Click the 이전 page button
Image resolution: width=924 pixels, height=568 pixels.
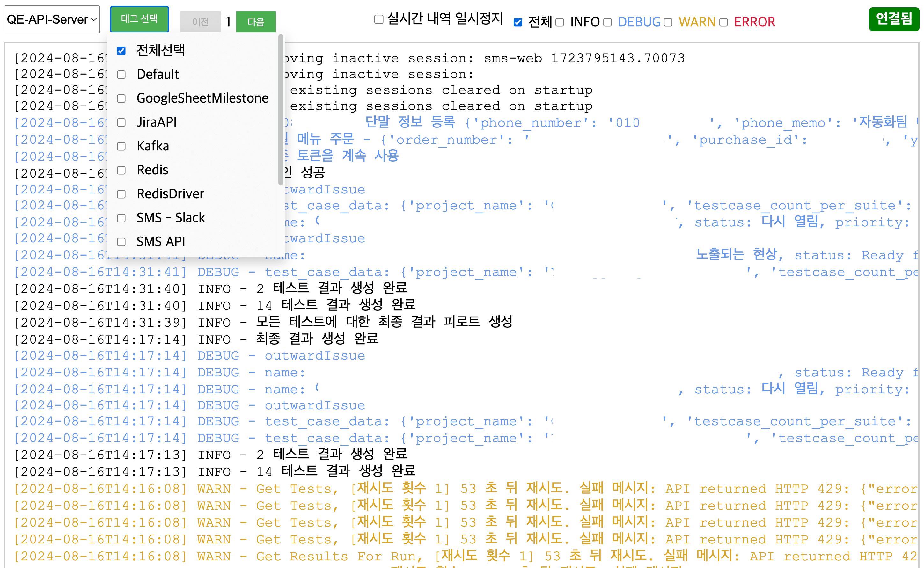pyautogui.click(x=200, y=22)
